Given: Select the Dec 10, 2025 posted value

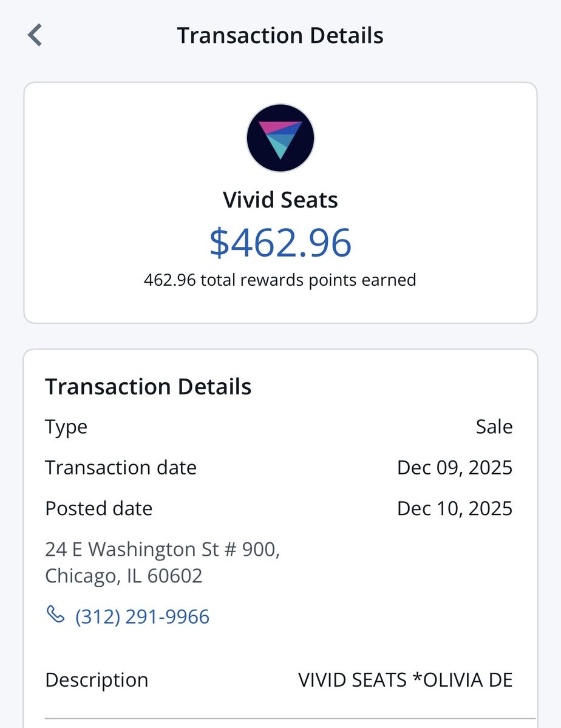Looking at the screenshot, I should point(455,508).
